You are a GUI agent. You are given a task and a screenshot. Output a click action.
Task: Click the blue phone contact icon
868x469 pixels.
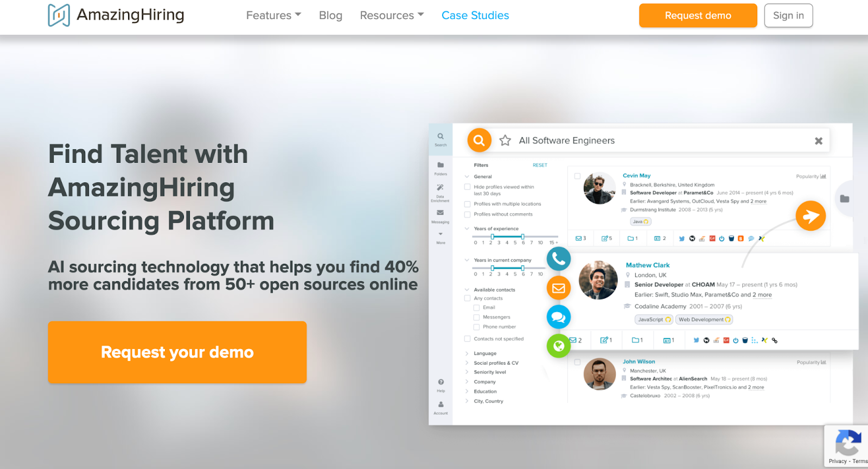(x=559, y=259)
